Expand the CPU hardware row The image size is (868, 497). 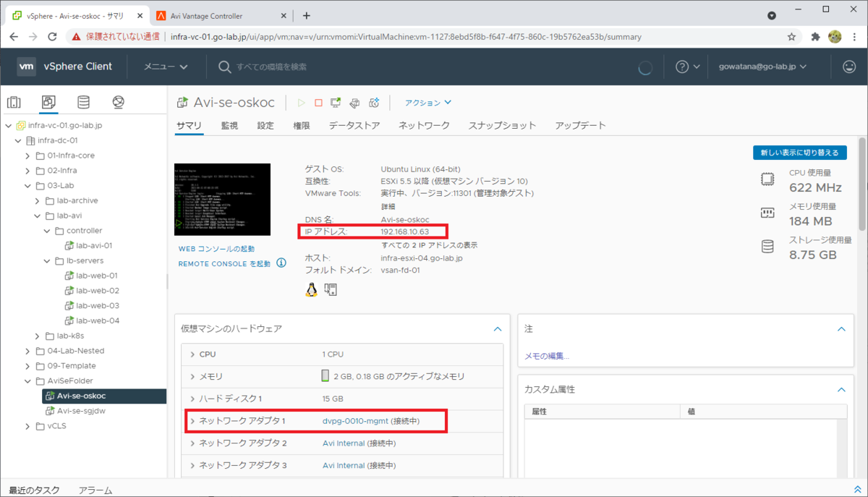pos(192,354)
